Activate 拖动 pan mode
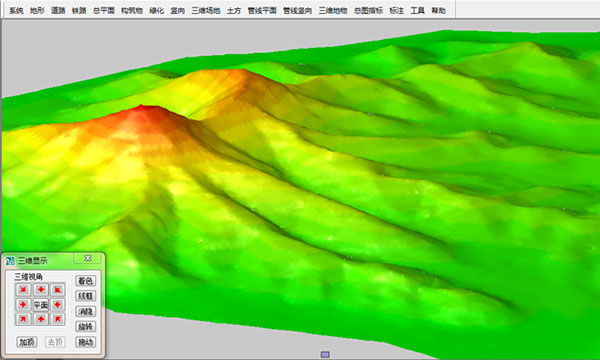600x360 pixels. coord(85,342)
